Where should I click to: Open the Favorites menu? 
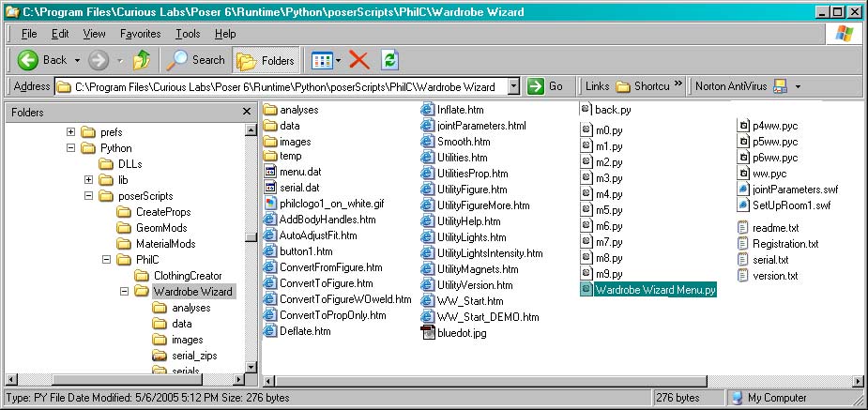click(140, 34)
